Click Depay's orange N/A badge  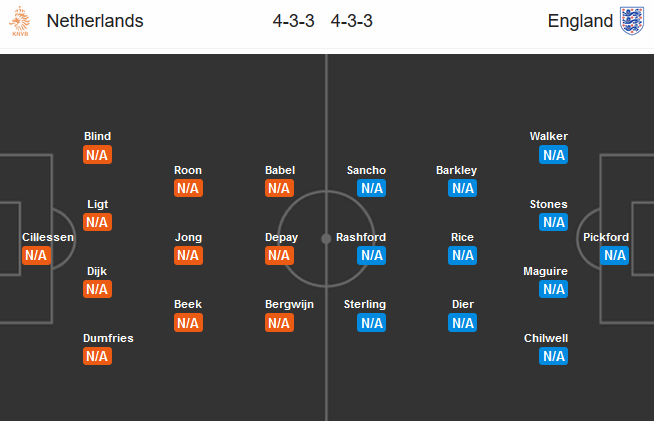(x=279, y=255)
